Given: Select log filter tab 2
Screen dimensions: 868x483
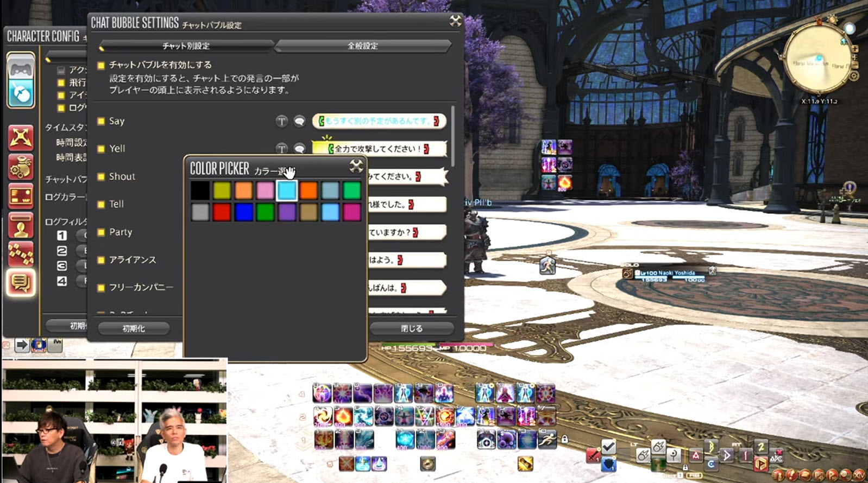Looking at the screenshot, I should 62,251.
